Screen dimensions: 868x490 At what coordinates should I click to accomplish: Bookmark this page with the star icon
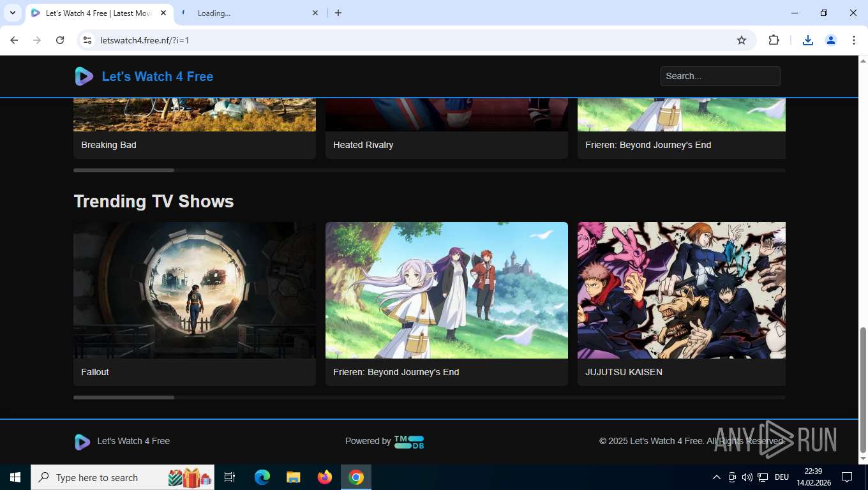(x=742, y=40)
